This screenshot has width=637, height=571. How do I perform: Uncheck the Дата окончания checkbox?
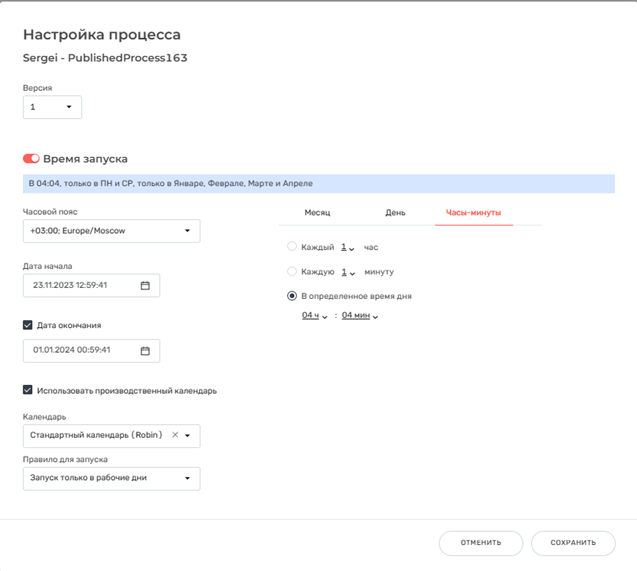[x=28, y=325]
